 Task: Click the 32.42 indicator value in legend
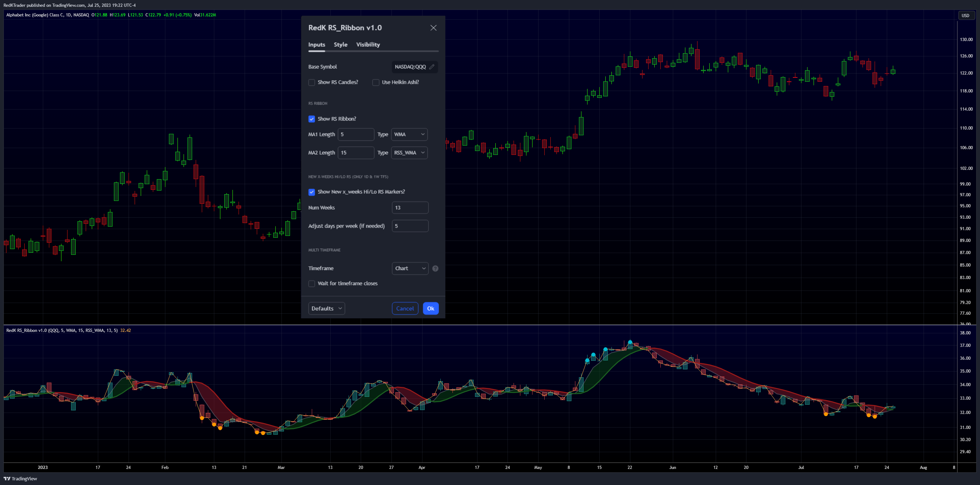click(x=126, y=330)
